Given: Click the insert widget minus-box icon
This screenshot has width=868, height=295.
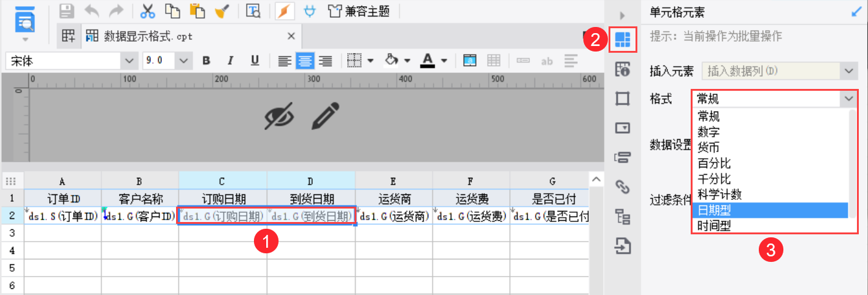Looking at the screenshot, I should coord(523,61).
